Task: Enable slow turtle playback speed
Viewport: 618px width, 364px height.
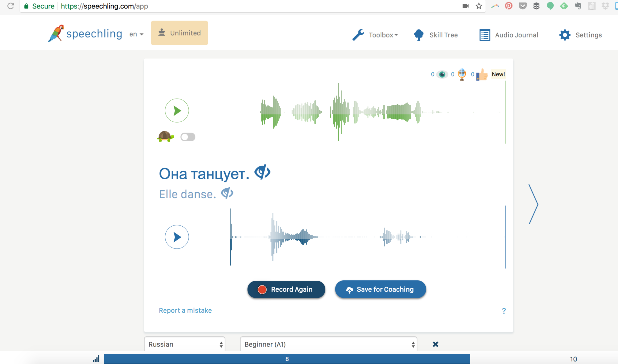Action: [188, 137]
